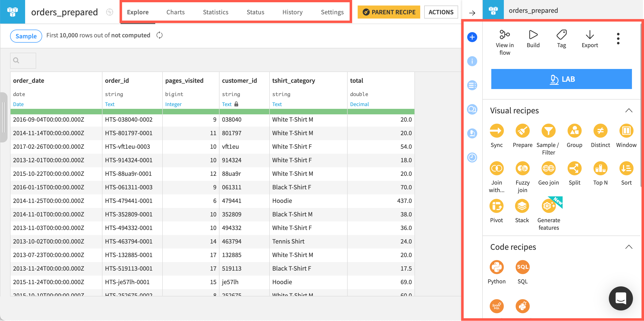Collapse the Visual recipes section
Image resolution: width=644 pixels, height=321 pixels.
click(629, 111)
